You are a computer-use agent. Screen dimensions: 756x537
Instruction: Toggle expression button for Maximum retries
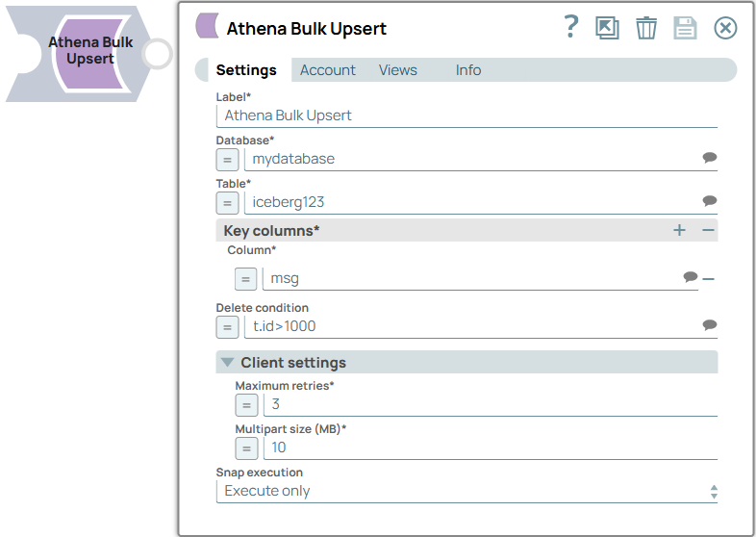coord(246,405)
